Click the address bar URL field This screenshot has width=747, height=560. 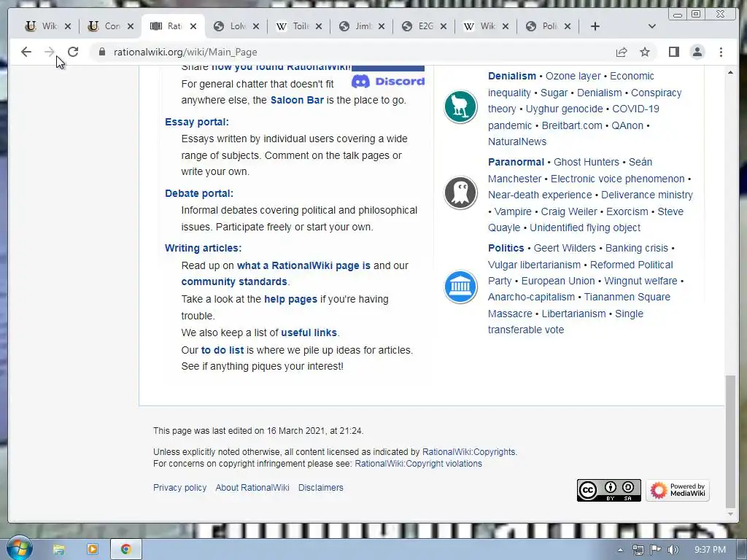[x=352, y=52]
